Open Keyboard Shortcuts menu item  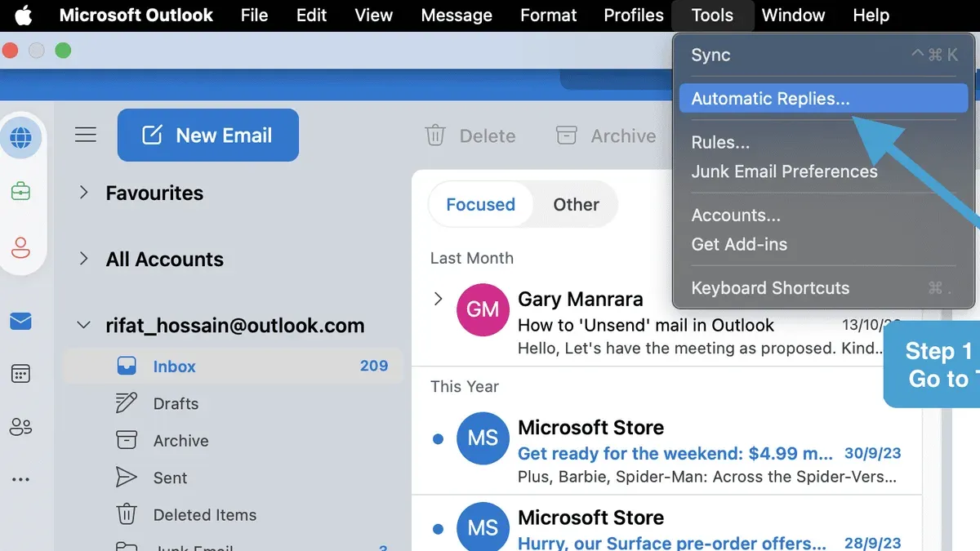coord(824,288)
